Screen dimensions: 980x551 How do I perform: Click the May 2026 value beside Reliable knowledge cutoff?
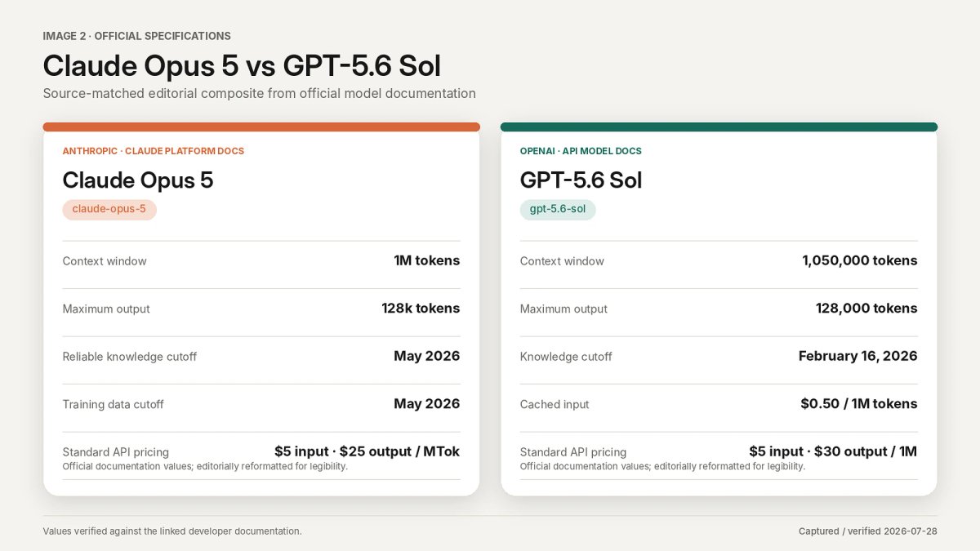point(427,356)
